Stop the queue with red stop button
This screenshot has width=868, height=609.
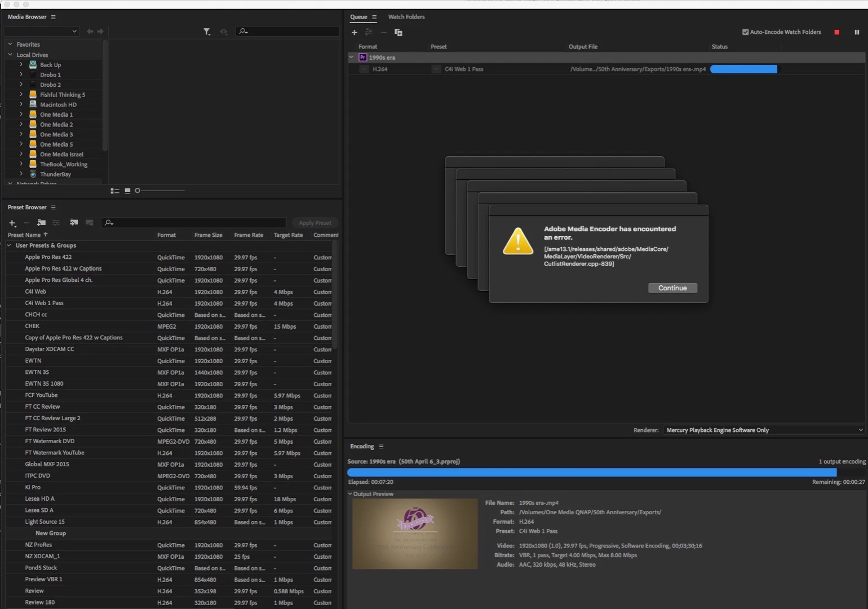tap(837, 32)
